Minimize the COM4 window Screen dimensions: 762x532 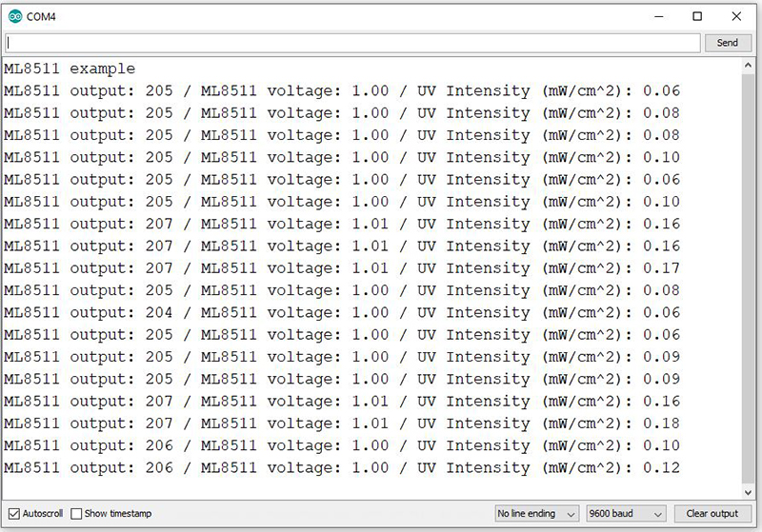coord(658,16)
